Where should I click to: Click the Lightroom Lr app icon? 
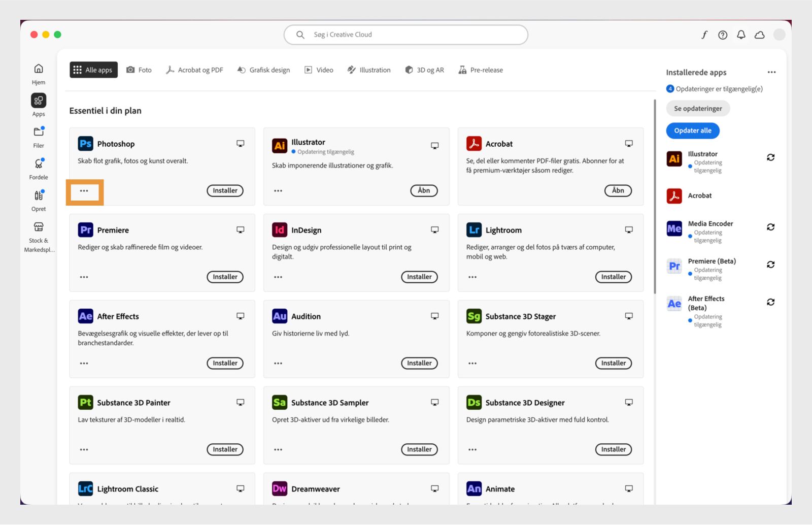(x=474, y=230)
